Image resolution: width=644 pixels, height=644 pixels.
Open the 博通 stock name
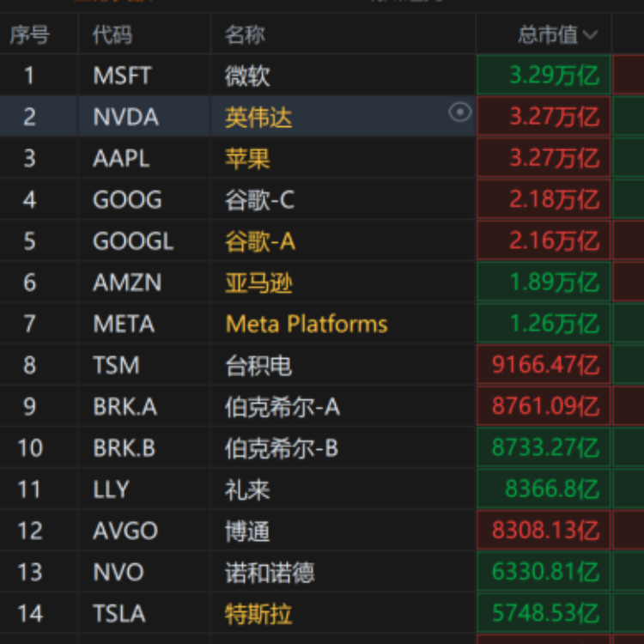247,531
